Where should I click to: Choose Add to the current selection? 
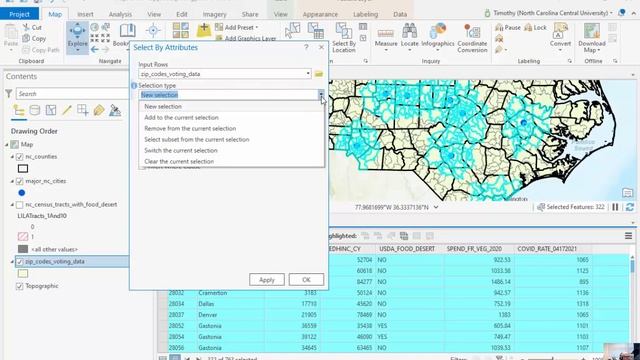click(x=231, y=118)
